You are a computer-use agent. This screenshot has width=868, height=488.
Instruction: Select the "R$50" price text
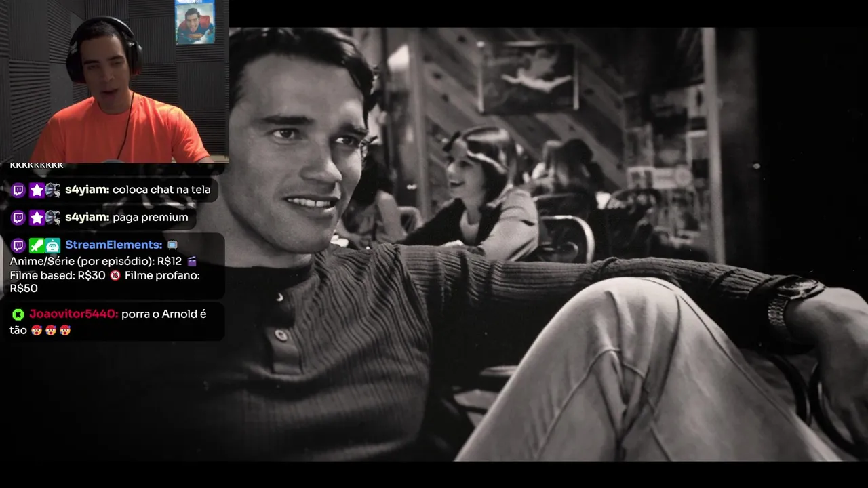pos(24,289)
